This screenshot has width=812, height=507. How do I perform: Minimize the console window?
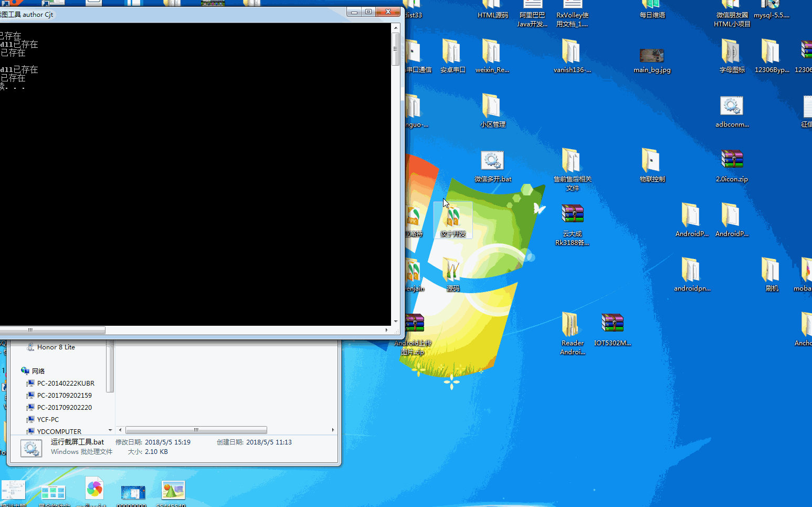354,12
